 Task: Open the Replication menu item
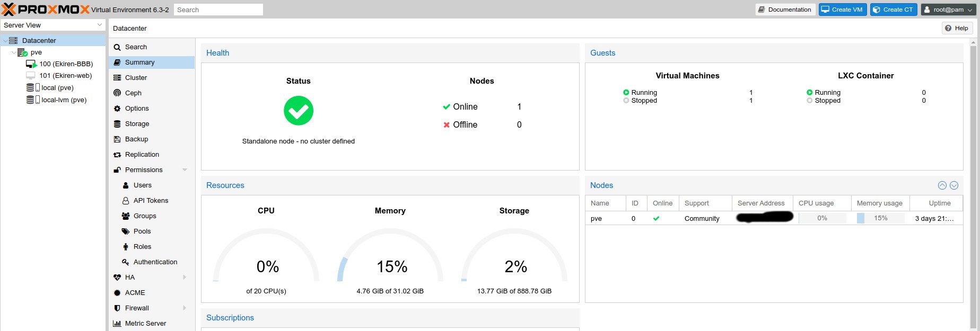tap(152, 155)
